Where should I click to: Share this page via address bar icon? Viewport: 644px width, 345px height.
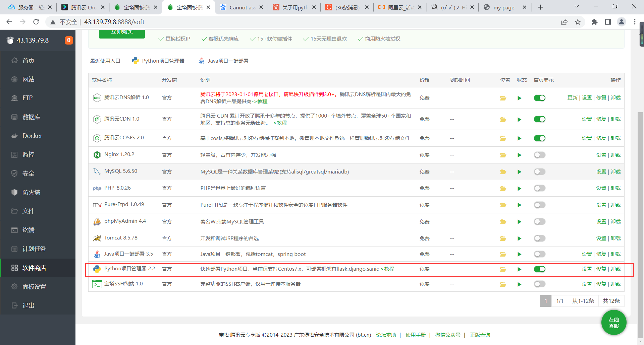click(x=564, y=22)
